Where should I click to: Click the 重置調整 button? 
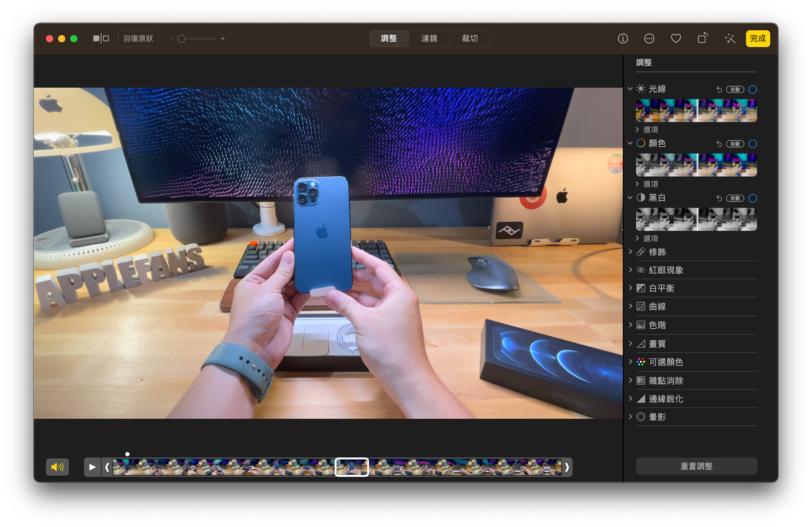point(696,466)
